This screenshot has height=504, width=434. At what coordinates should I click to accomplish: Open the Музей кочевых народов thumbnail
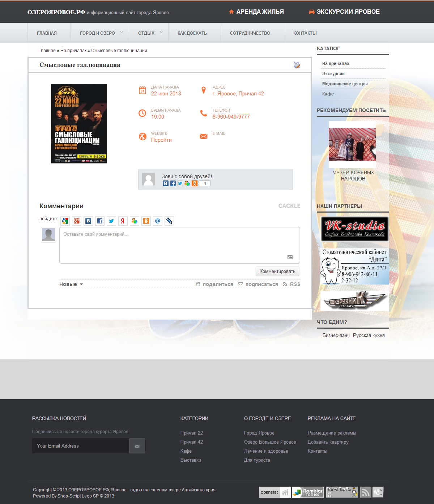(352, 144)
